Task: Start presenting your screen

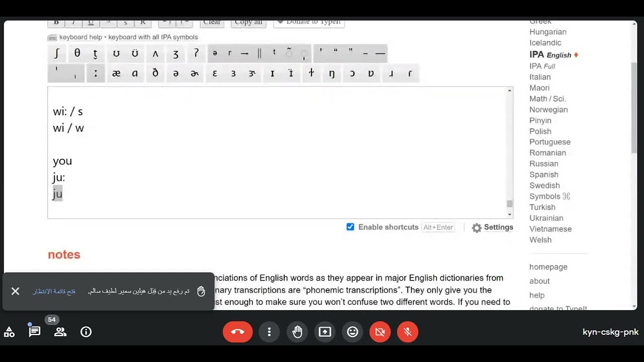Action: 325,332
